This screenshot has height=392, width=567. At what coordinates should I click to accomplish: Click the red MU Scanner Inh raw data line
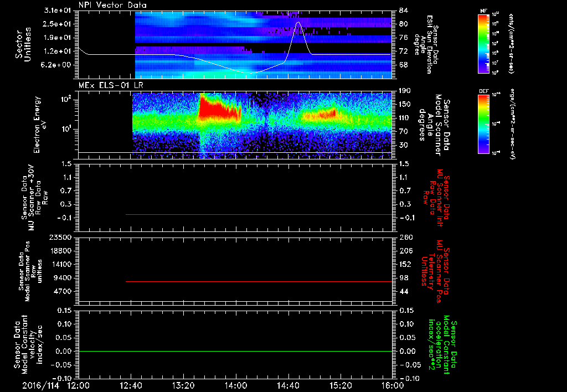pyautogui.click(x=259, y=214)
